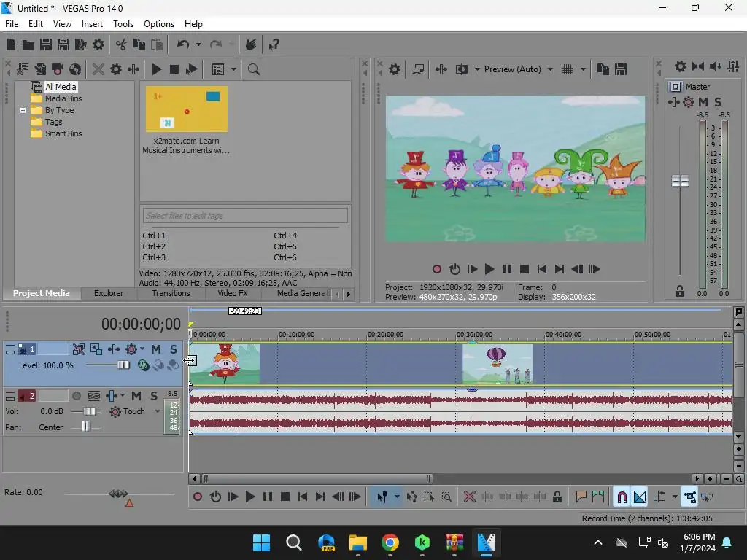The height and width of the screenshot is (560, 747).
Task: Delete selection with the red X icon
Action: point(469,497)
